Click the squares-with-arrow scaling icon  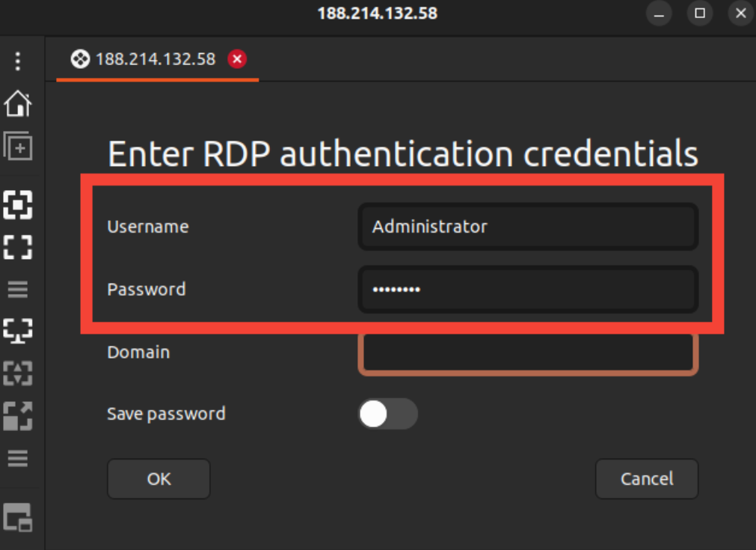coord(18,415)
